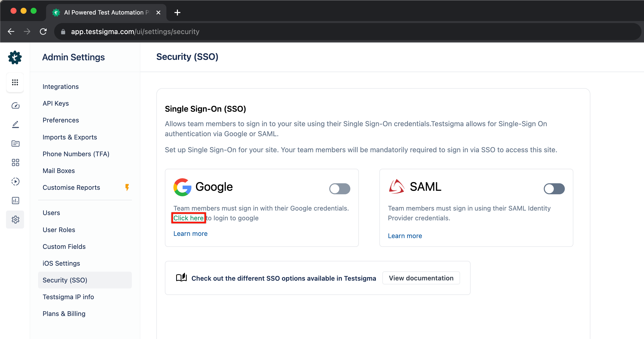Click the Google logo icon

pos(182,187)
